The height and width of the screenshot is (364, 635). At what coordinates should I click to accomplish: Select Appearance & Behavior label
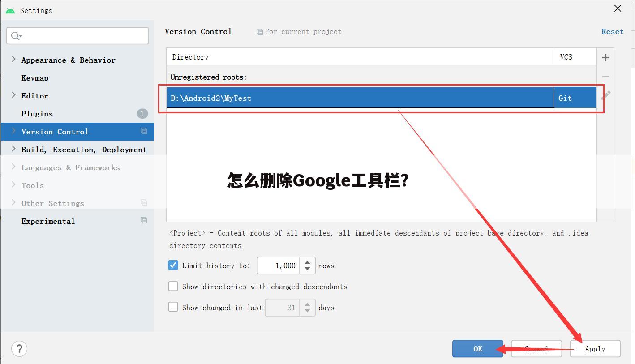click(69, 60)
